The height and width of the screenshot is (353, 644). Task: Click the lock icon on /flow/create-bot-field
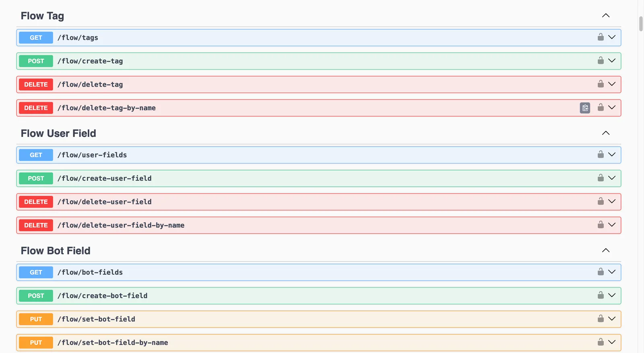coord(601,295)
